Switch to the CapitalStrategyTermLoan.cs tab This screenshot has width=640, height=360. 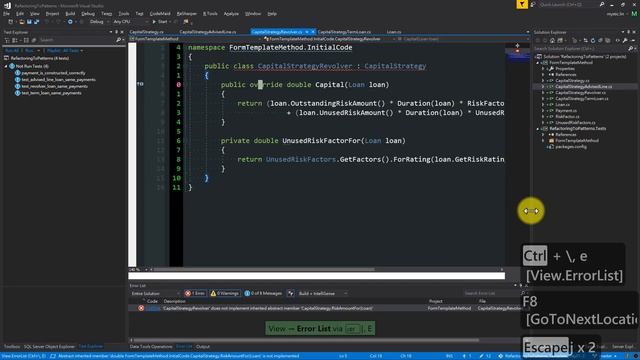click(x=344, y=32)
